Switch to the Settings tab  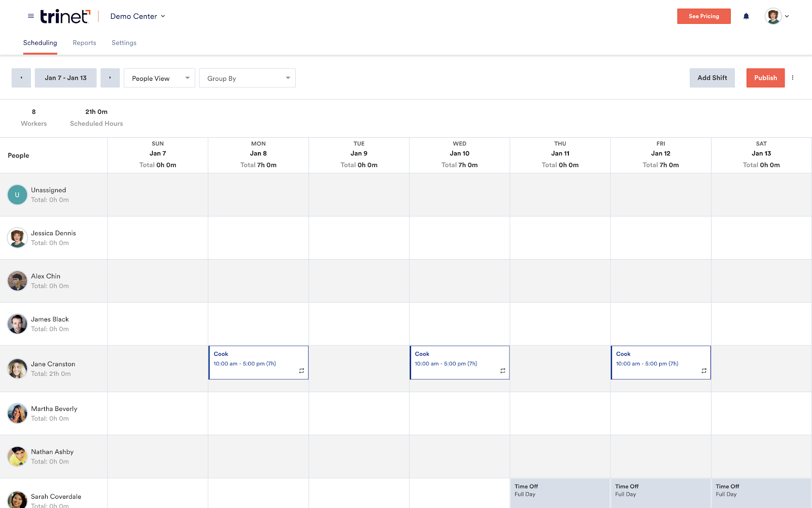[124, 43]
